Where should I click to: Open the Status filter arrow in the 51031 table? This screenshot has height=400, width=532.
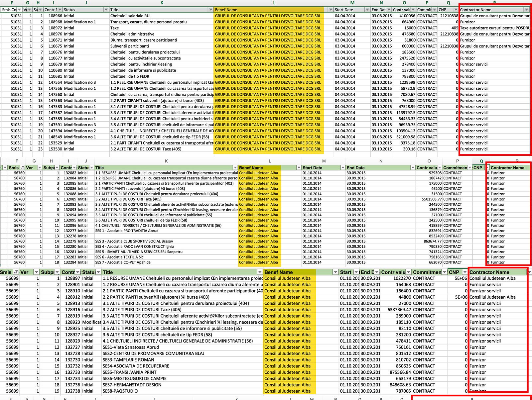click(x=106, y=10)
